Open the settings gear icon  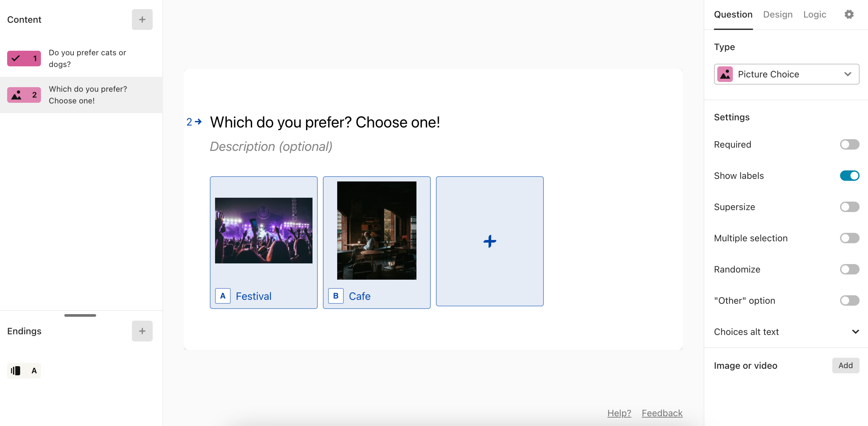click(849, 14)
